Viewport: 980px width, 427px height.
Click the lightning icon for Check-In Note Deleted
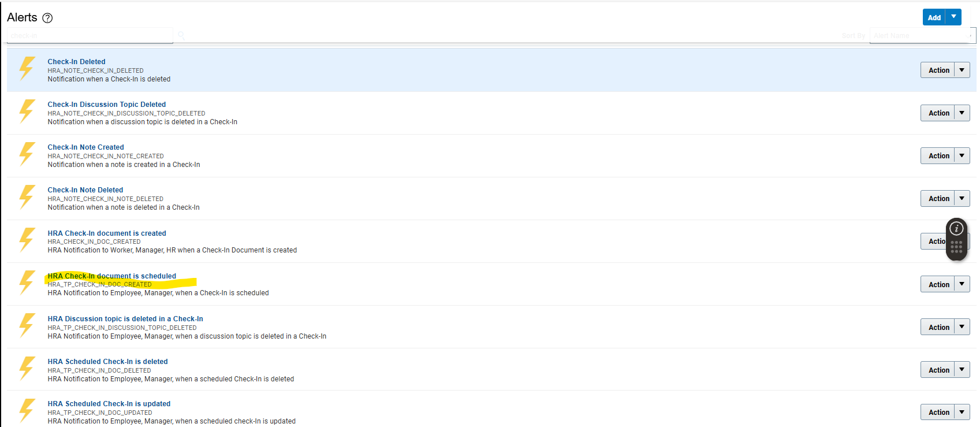click(27, 197)
